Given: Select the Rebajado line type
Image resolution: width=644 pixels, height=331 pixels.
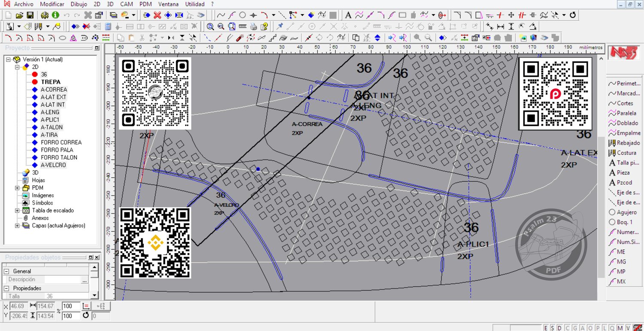Looking at the screenshot, I should click(625, 143).
